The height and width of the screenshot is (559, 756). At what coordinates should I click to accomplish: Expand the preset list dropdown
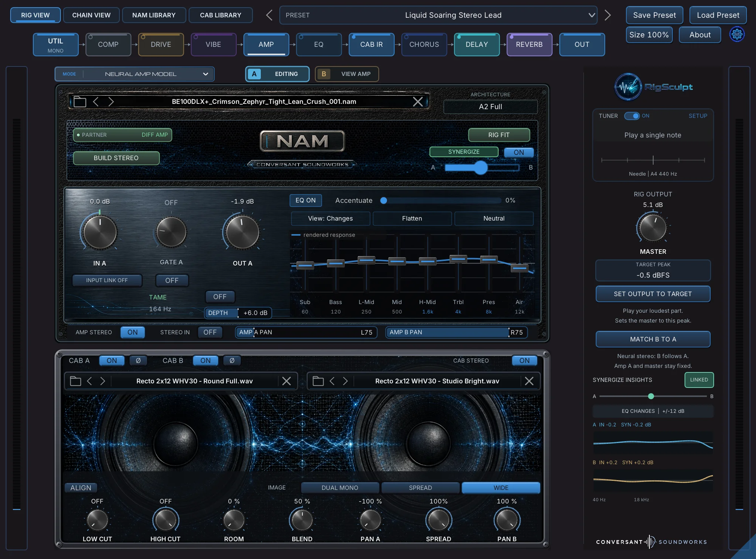click(x=592, y=15)
